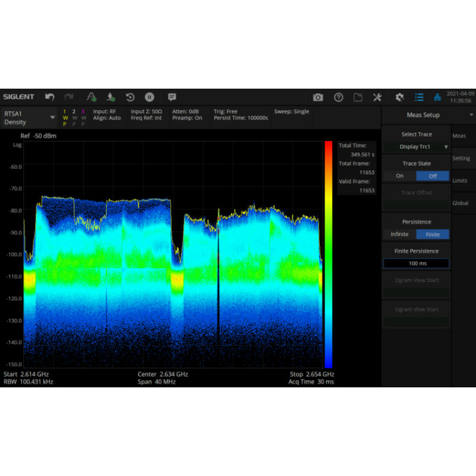Set Trace State to On
The image size is (476, 476).
pos(399,176)
